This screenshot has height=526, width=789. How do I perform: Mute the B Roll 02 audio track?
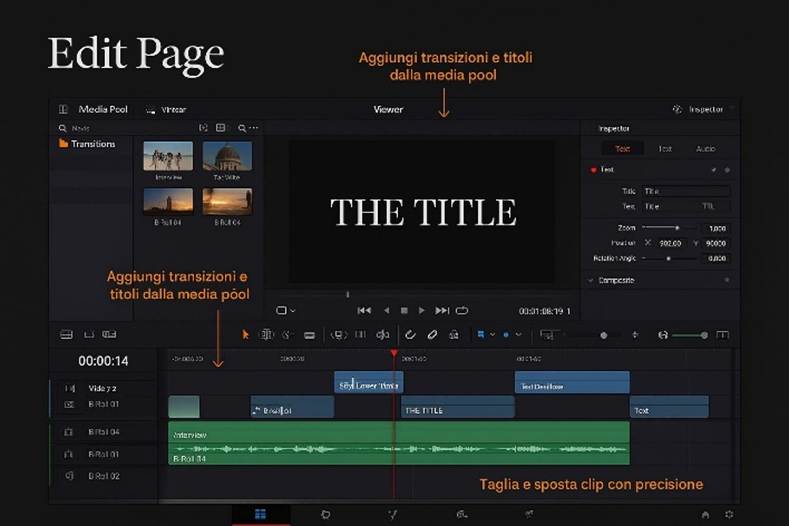point(69,476)
